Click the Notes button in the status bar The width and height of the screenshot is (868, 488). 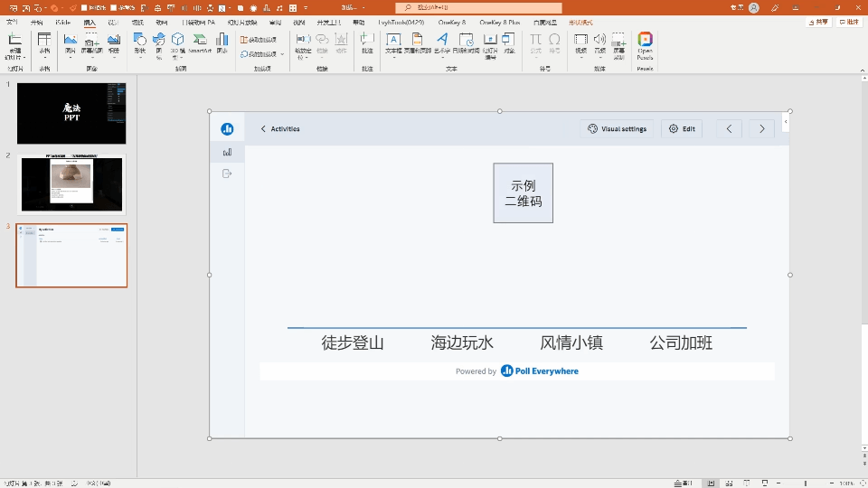coord(684,483)
